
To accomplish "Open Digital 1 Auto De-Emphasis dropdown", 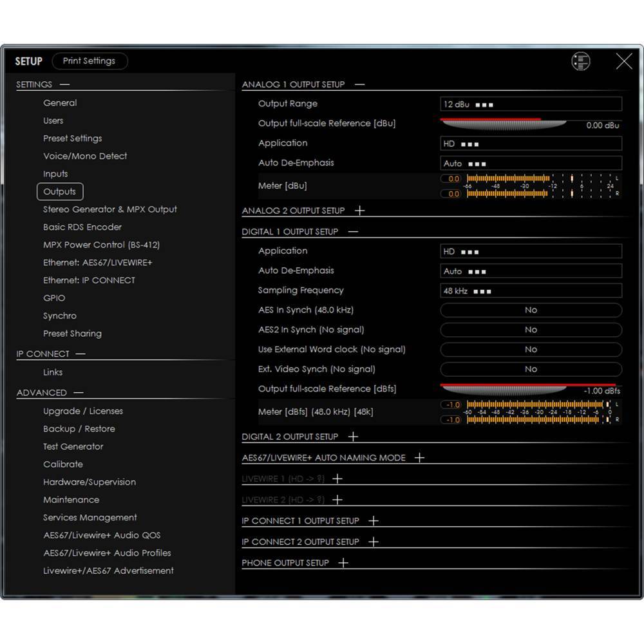I will (531, 271).
